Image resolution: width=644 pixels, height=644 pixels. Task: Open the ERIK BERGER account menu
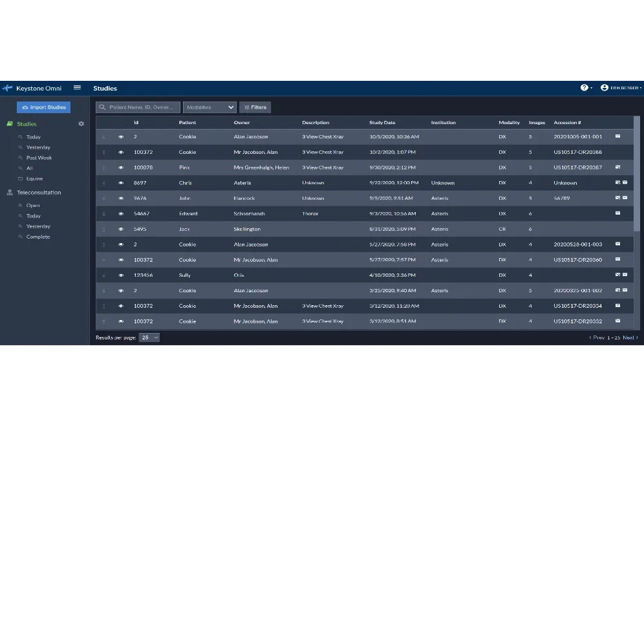(621, 87)
